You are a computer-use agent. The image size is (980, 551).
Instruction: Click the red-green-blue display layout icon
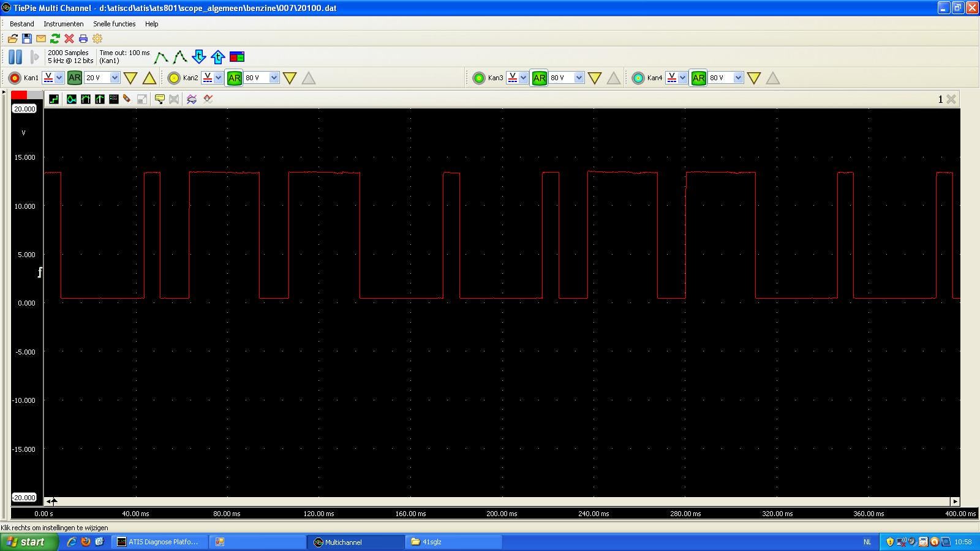coord(237,57)
